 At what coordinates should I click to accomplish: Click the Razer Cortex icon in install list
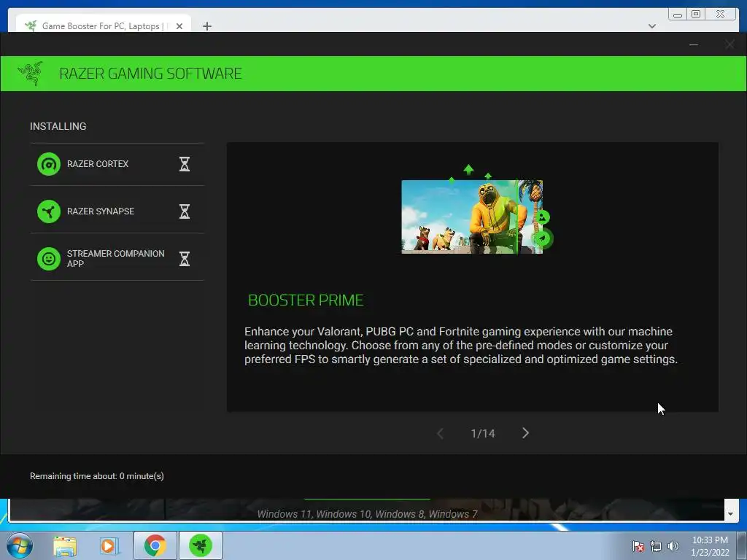[49, 164]
